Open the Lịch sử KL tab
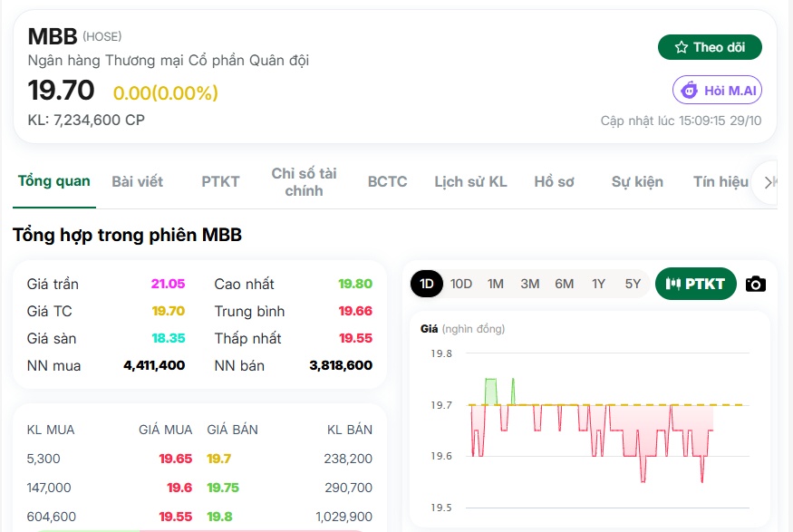The height and width of the screenshot is (532, 793). pyautogui.click(x=471, y=181)
